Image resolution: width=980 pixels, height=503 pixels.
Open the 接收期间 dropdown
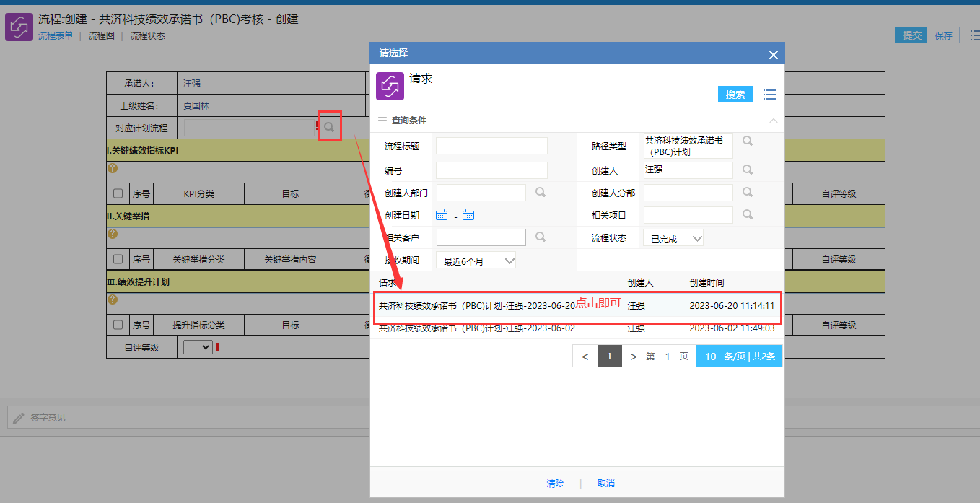tap(476, 261)
